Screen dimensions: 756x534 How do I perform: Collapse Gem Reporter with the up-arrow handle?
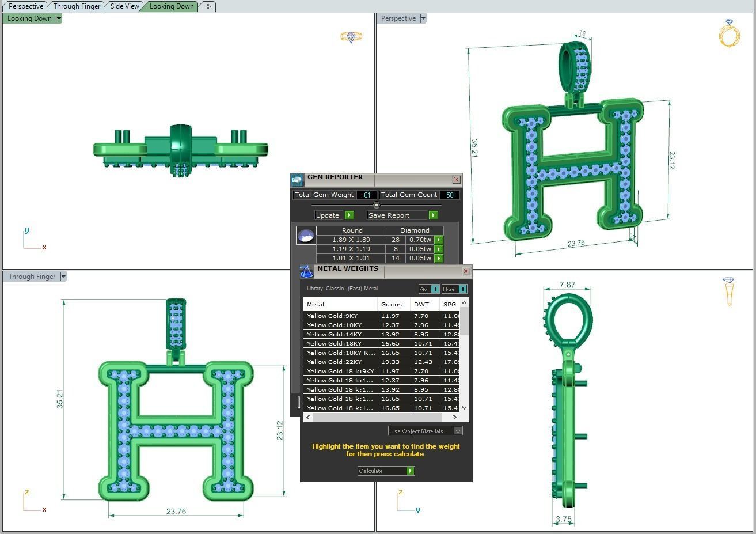coord(377,205)
